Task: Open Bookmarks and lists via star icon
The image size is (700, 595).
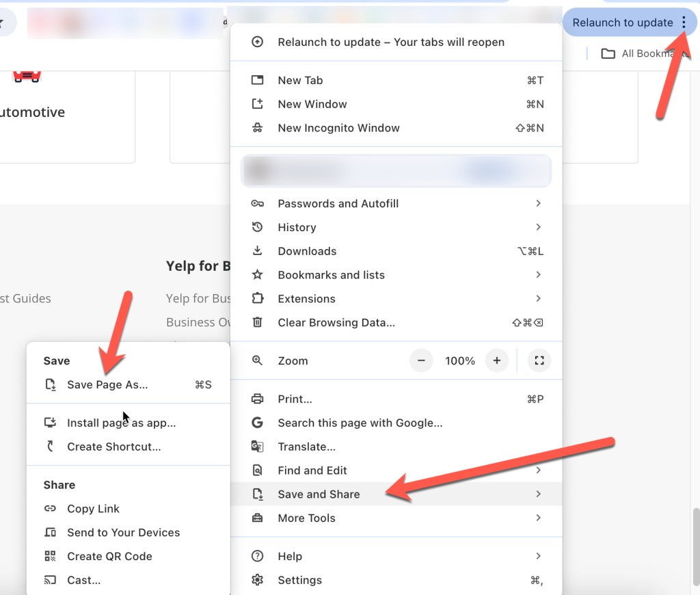Action: click(x=258, y=275)
